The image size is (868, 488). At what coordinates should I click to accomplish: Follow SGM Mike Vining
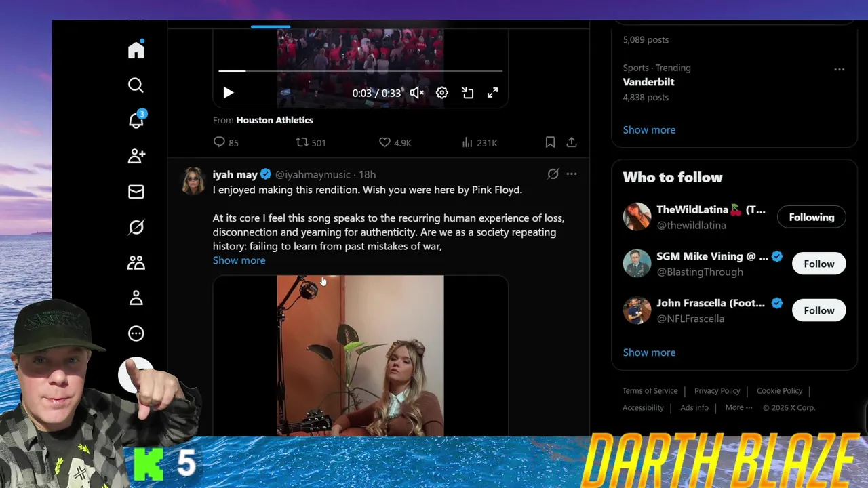(819, 264)
